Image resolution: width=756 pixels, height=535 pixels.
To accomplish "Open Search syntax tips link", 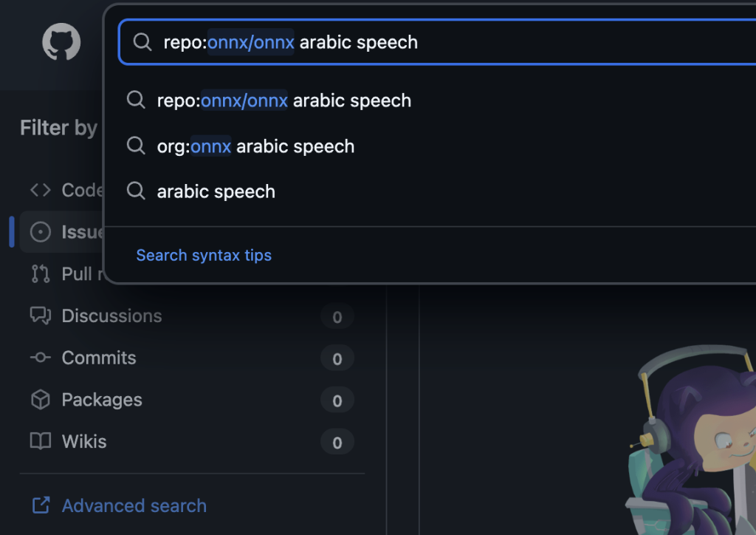I will coord(204,256).
